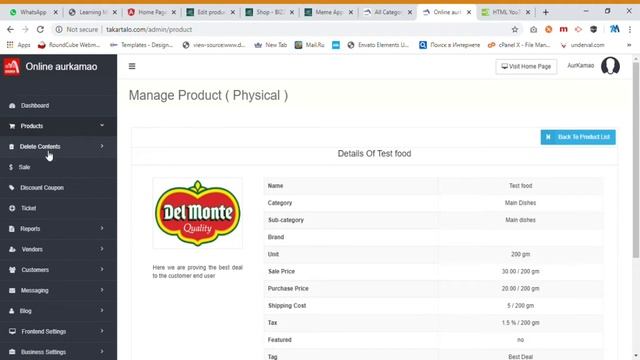640x360 pixels.
Task: Close the WhatsApp tab
Action: (56, 12)
